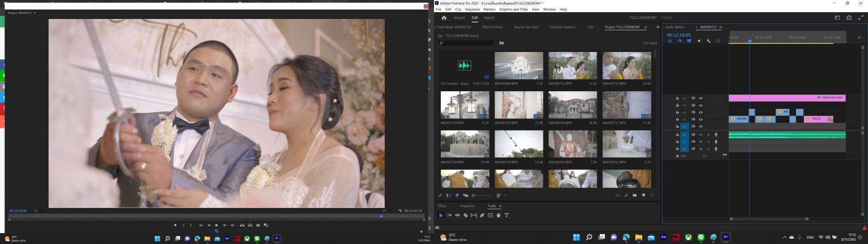Click the Export Frame camera icon
868x244 pixels.
tap(258, 225)
